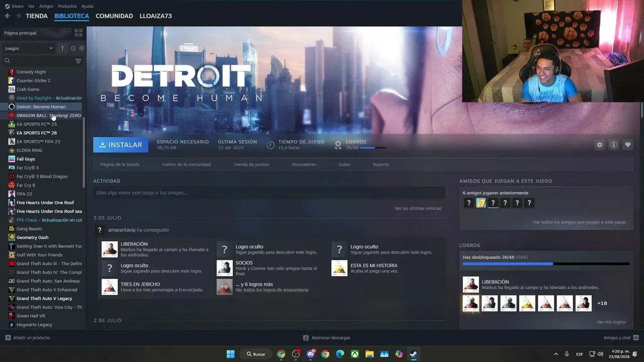Show game info panel icon
The image size is (644, 362).
tap(614, 145)
